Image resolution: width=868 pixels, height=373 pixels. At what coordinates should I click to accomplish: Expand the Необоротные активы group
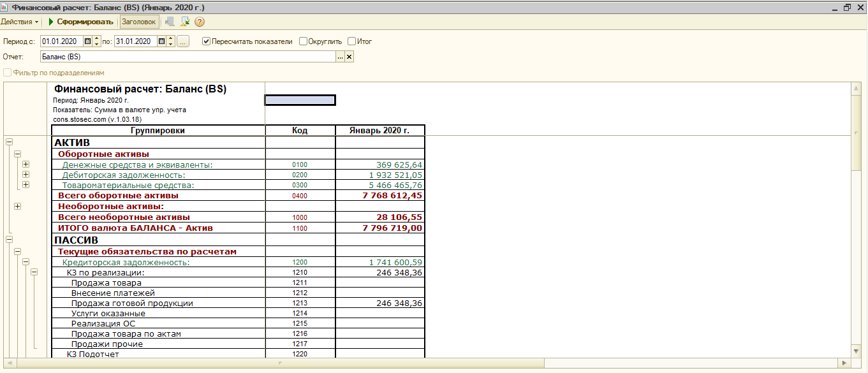coord(17,206)
